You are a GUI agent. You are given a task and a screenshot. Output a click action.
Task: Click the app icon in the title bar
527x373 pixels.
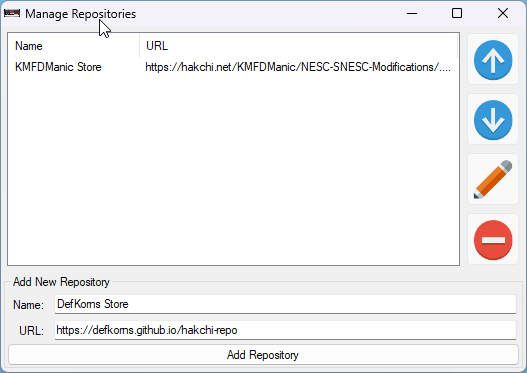point(12,13)
